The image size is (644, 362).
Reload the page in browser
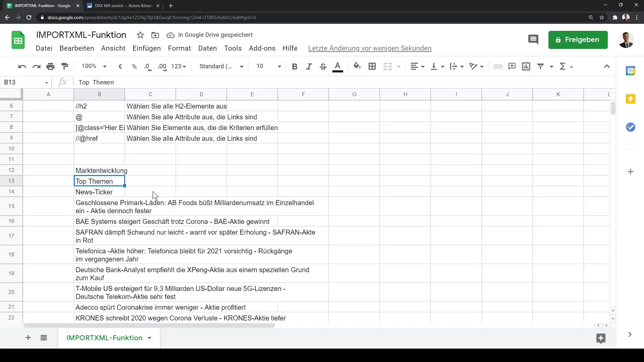tap(29, 17)
